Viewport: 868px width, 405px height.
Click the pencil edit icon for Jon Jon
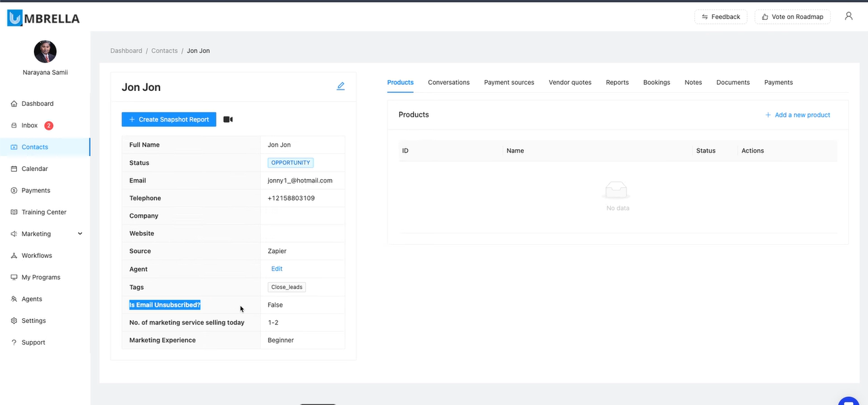click(341, 86)
